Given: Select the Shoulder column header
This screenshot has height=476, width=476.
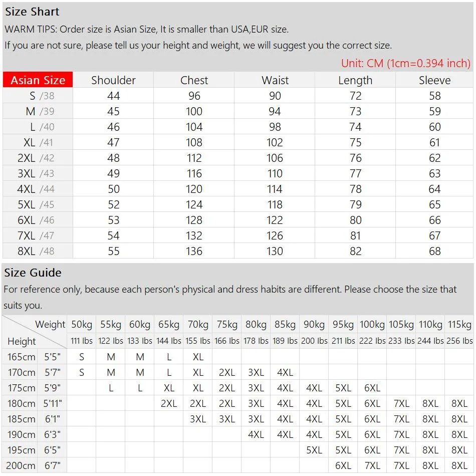Looking at the screenshot, I should coord(113,80).
